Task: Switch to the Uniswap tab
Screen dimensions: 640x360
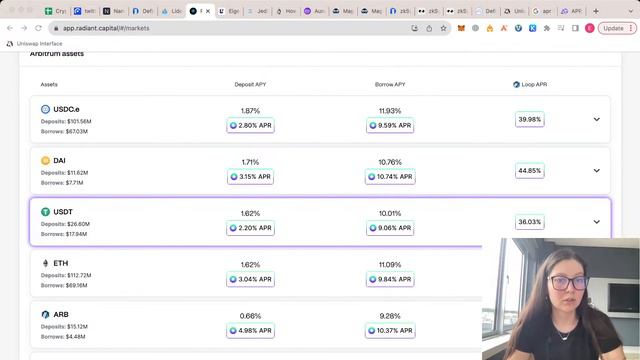Action: pyautogui.click(x=515, y=11)
